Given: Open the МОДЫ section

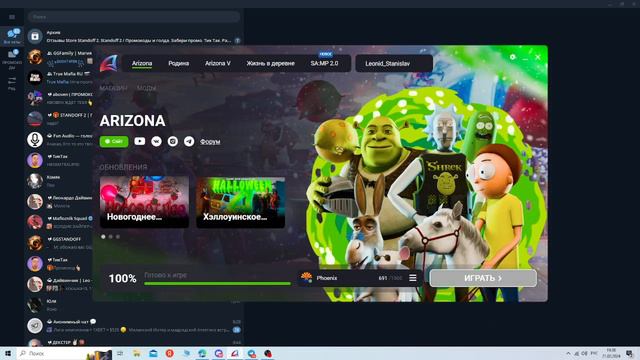Looking at the screenshot, I should click(x=147, y=88).
